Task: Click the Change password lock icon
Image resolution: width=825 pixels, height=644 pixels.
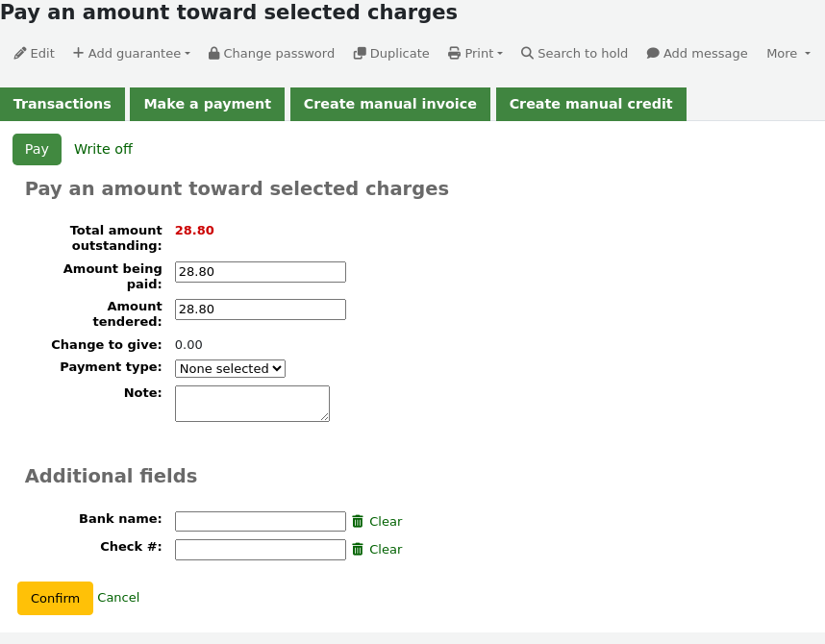Action: click(x=213, y=53)
